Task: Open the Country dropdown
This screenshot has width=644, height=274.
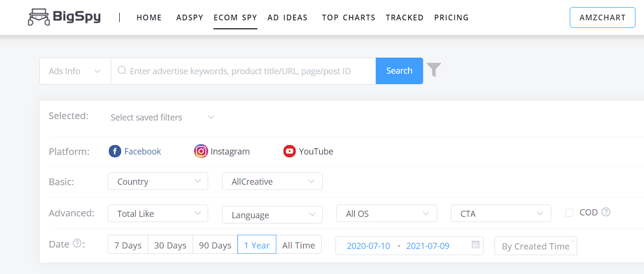Action: [158, 181]
